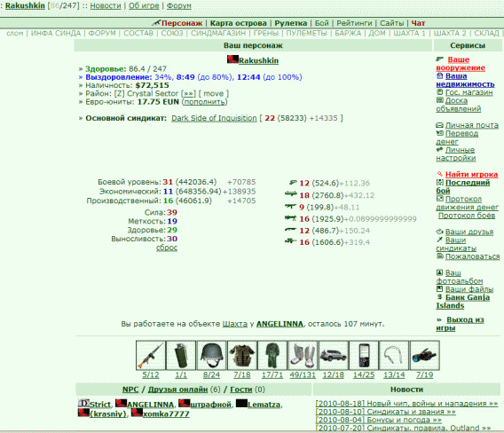504x433 pixels.
Task: Click syndicate flag icon next to Rakushkin name
Action: click(x=232, y=59)
